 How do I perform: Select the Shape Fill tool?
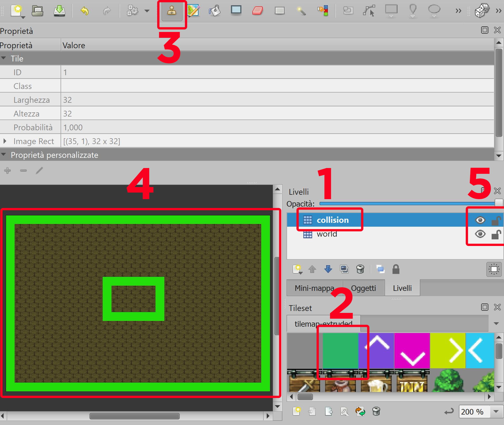pyautogui.click(x=236, y=10)
